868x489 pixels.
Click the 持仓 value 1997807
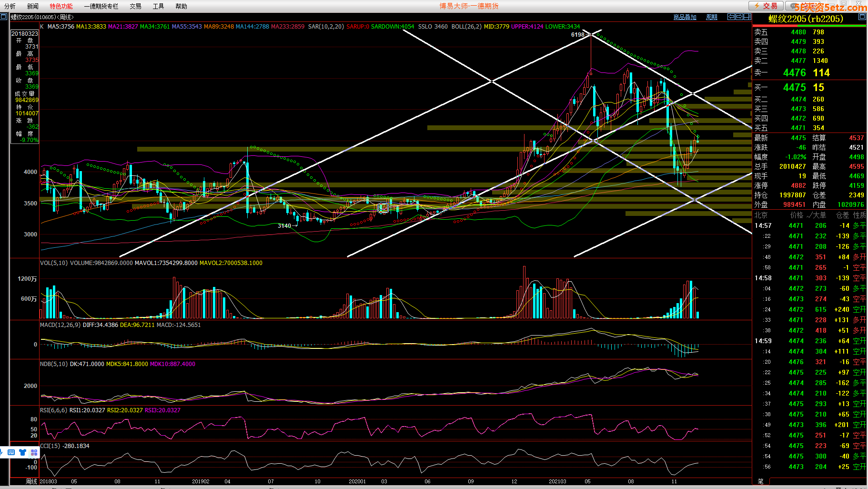coord(793,195)
